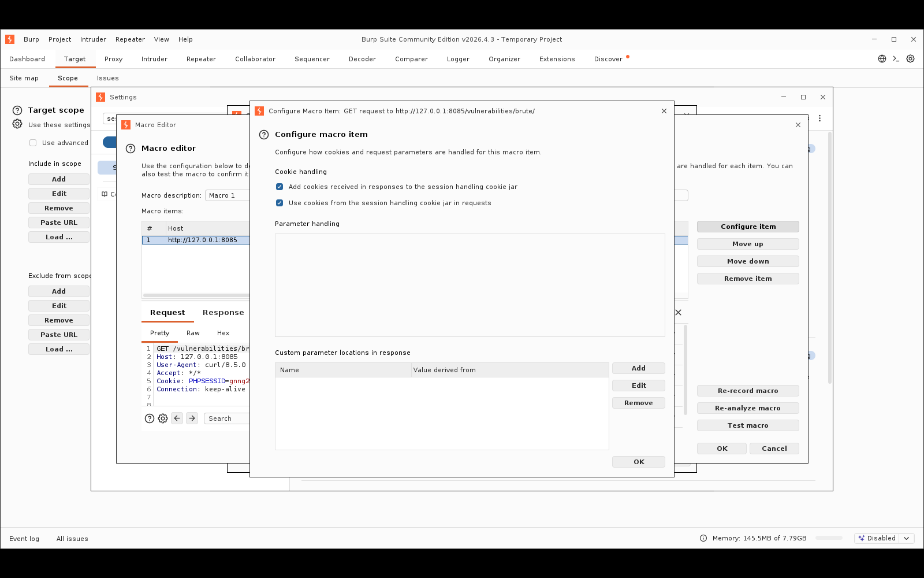Screen dimensions: 924x578
Task: Close the Macro Editor dialog
Action: (x=798, y=125)
